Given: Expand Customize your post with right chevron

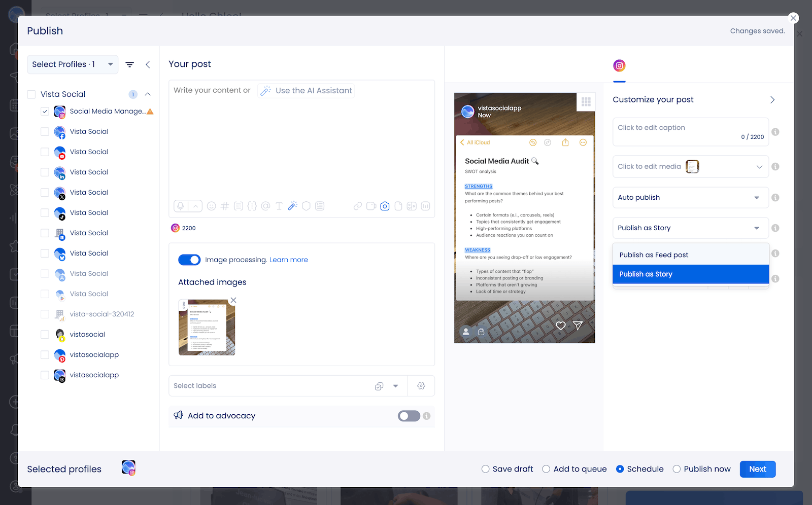Looking at the screenshot, I should [x=772, y=100].
